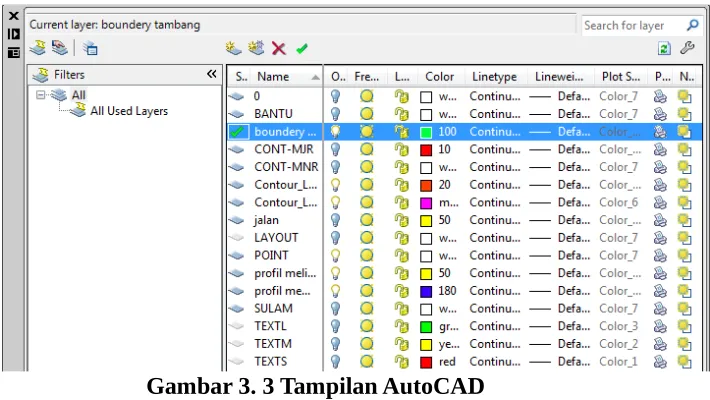This screenshot has height=400, width=710.
Task: Click the New Property Filter icon
Action: [38, 48]
